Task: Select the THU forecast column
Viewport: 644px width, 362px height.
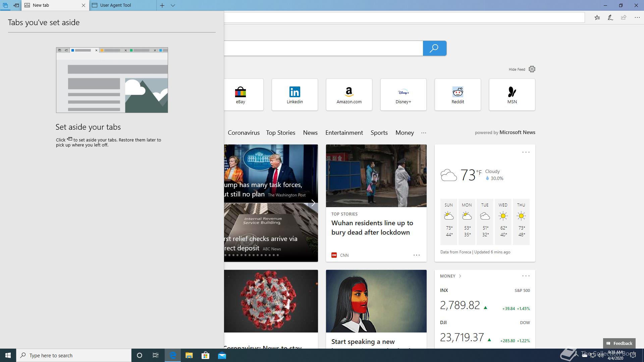Action: (x=521, y=222)
